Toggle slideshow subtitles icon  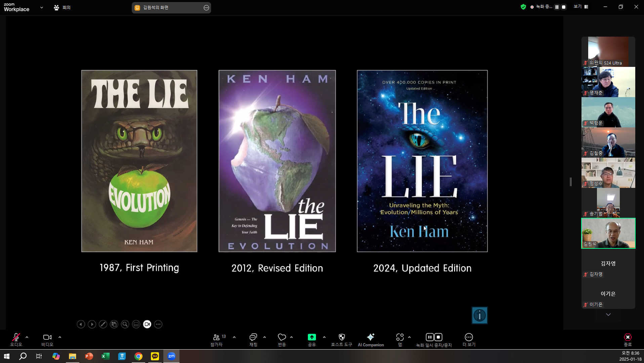136,324
